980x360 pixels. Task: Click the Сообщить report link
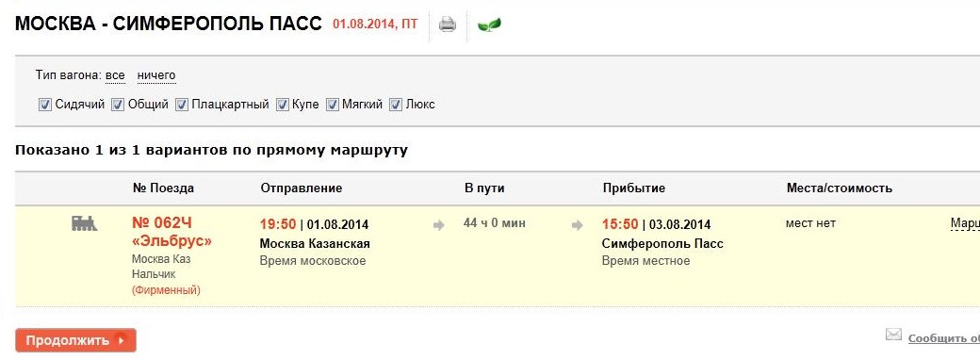pos(944,338)
